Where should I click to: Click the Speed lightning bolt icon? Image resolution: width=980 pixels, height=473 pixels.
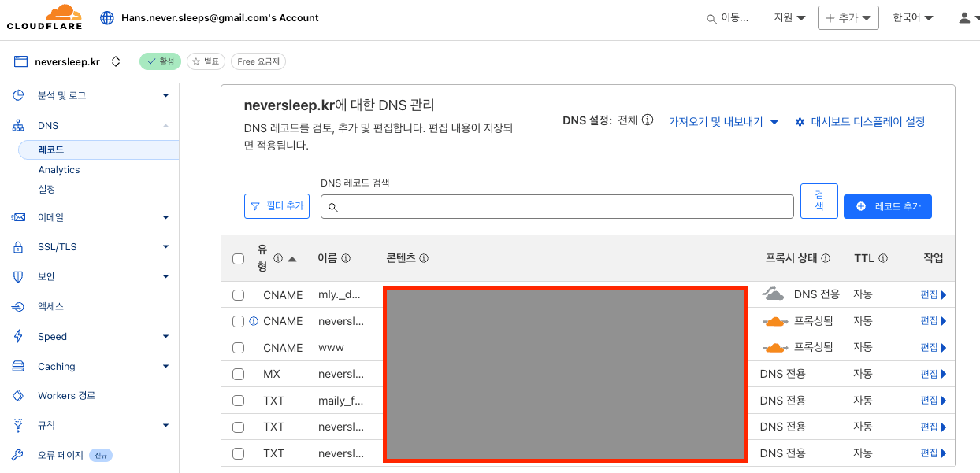pos(18,337)
